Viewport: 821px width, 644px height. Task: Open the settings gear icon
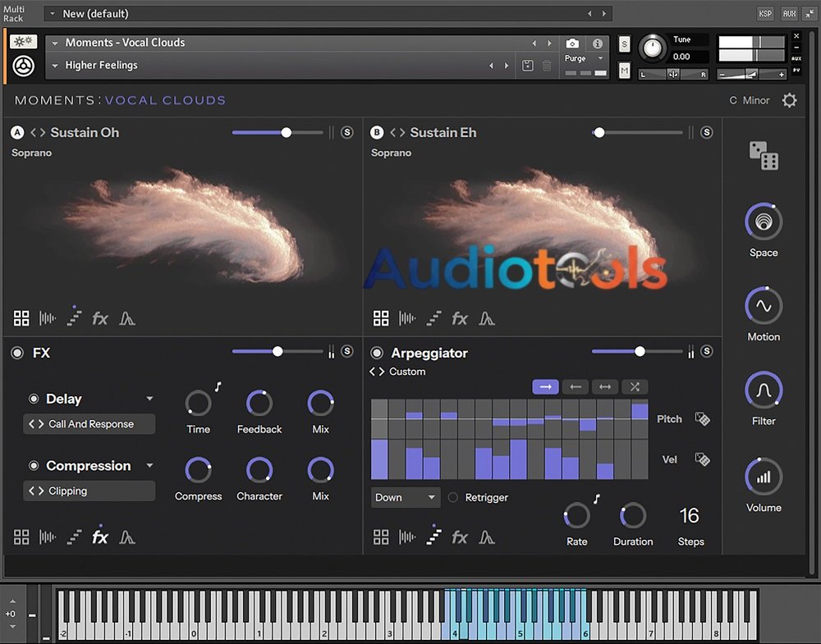[789, 100]
